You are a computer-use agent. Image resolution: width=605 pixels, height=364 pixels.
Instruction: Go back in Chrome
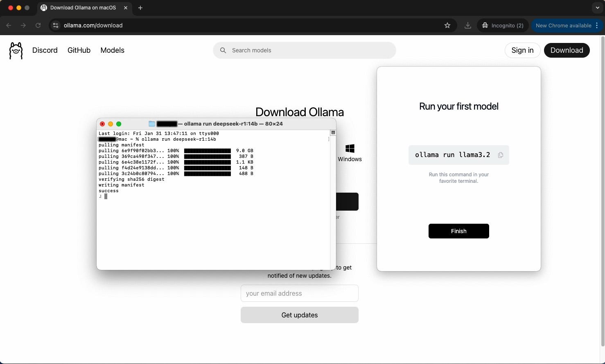tap(9, 25)
